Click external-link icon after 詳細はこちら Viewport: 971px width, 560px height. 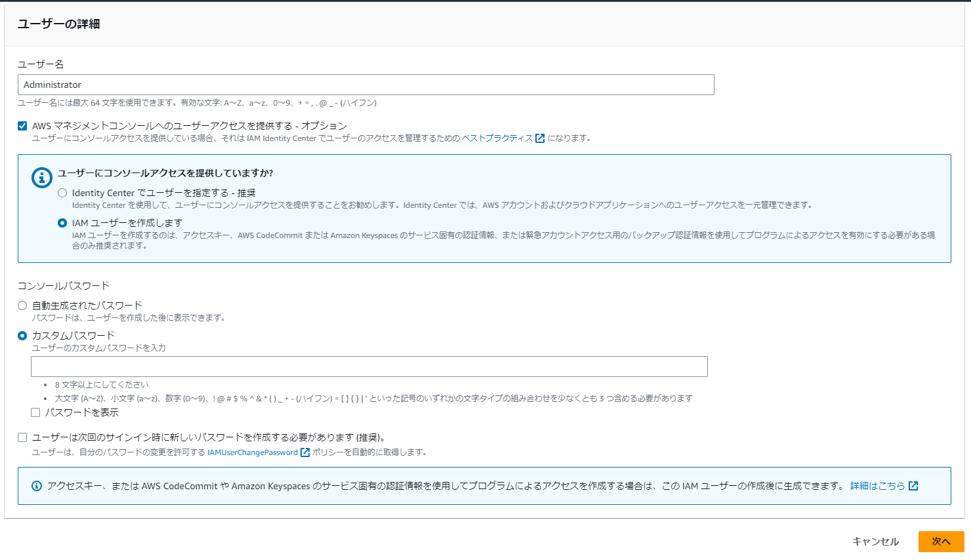913,486
